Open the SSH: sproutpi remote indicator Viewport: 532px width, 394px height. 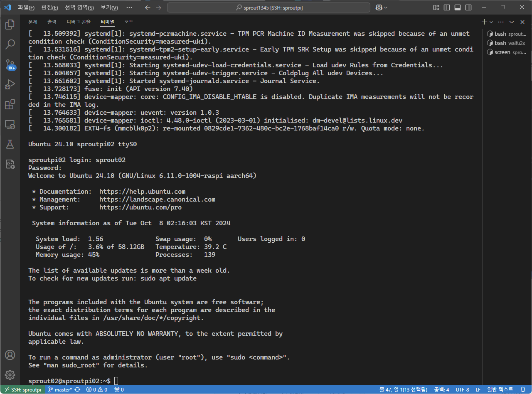click(x=23, y=389)
